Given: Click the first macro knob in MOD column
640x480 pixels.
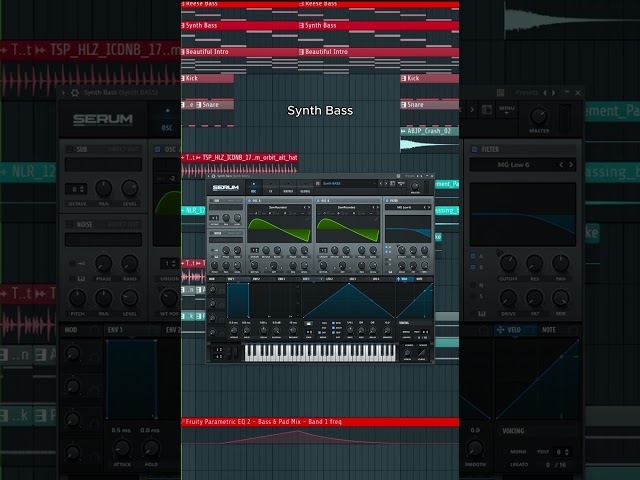Looking at the screenshot, I should point(212,289).
